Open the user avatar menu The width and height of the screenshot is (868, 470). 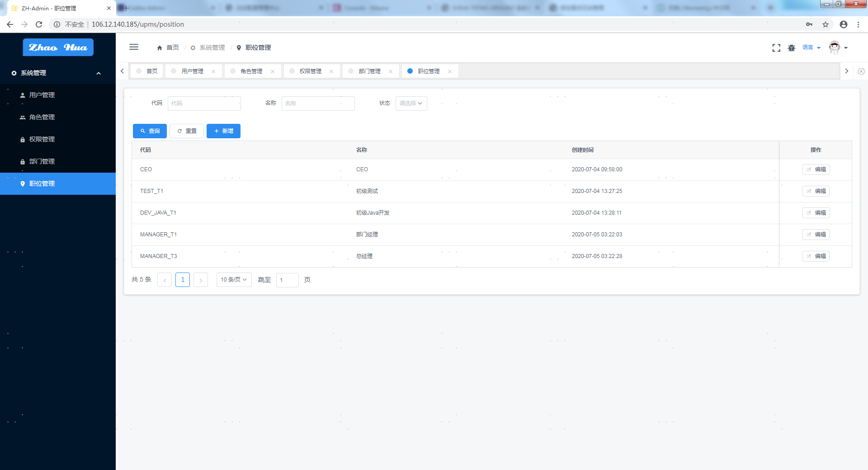(838, 47)
